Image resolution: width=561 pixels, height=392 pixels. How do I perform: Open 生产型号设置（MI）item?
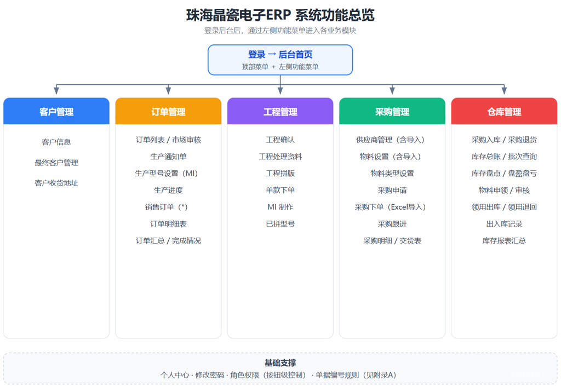[x=168, y=174]
